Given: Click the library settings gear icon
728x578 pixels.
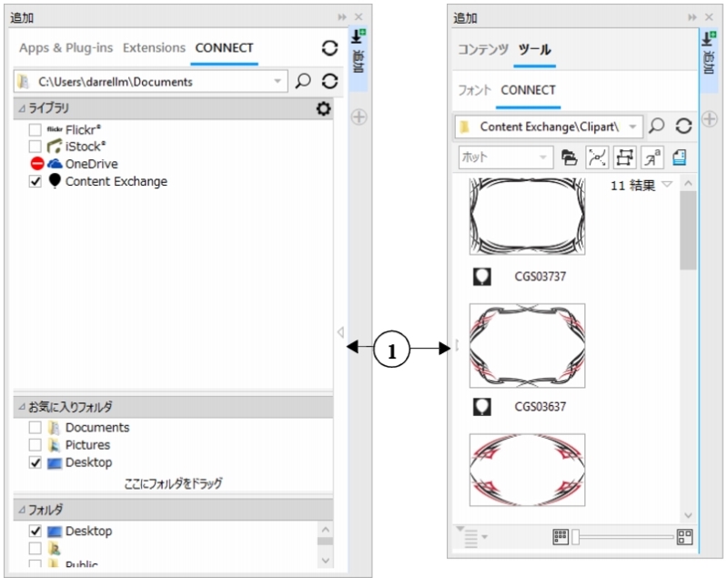Looking at the screenshot, I should coord(323,109).
